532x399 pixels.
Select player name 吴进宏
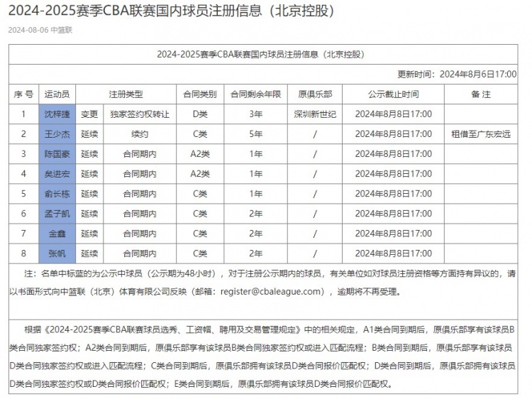[57, 174]
